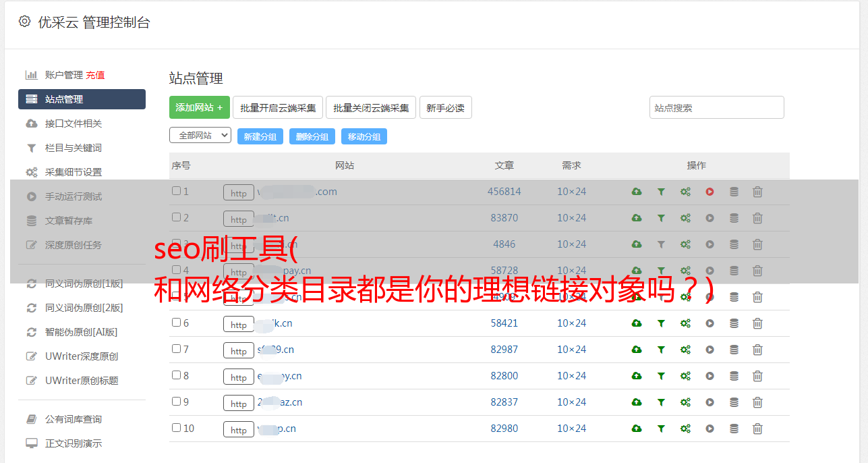Select the checkbox for row 7
Image resolution: width=868 pixels, height=463 pixels.
click(x=176, y=349)
